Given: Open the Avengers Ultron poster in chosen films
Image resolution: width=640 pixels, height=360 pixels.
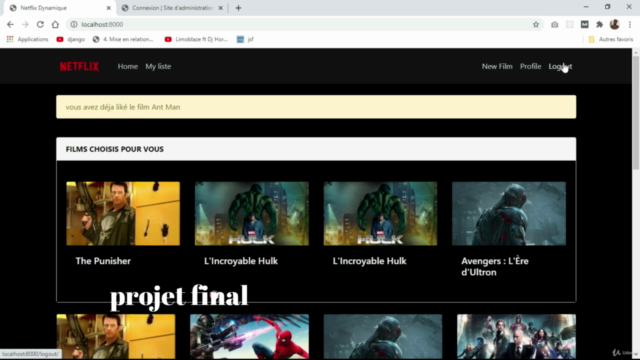Looking at the screenshot, I should tap(509, 213).
